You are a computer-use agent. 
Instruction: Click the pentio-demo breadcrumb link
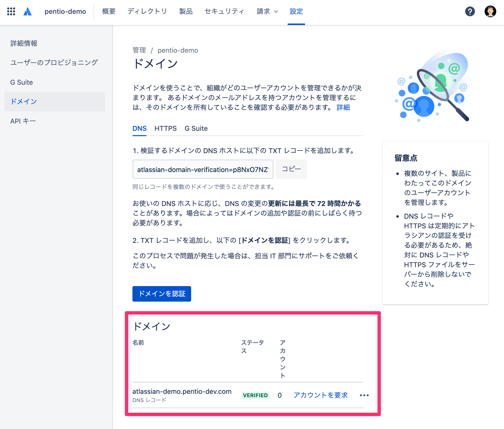178,50
